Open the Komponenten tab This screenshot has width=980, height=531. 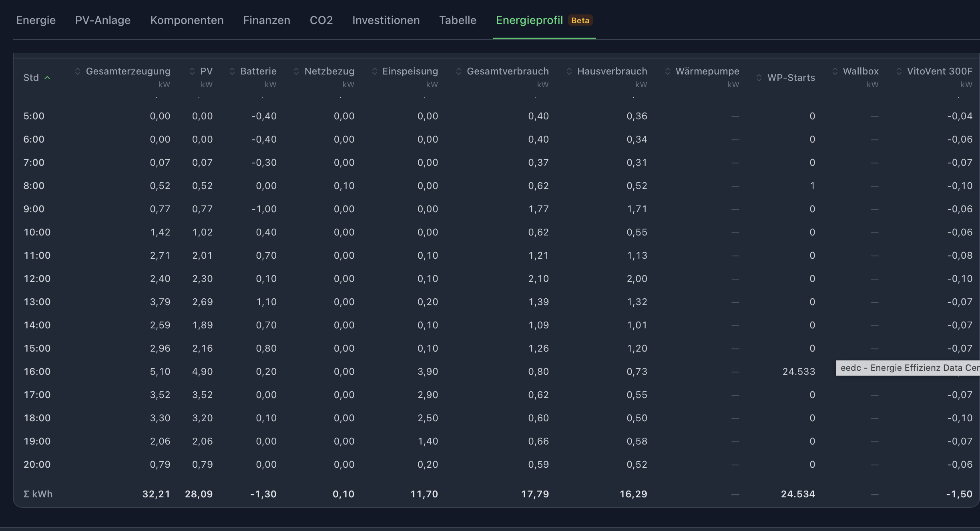tap(187, 20)
